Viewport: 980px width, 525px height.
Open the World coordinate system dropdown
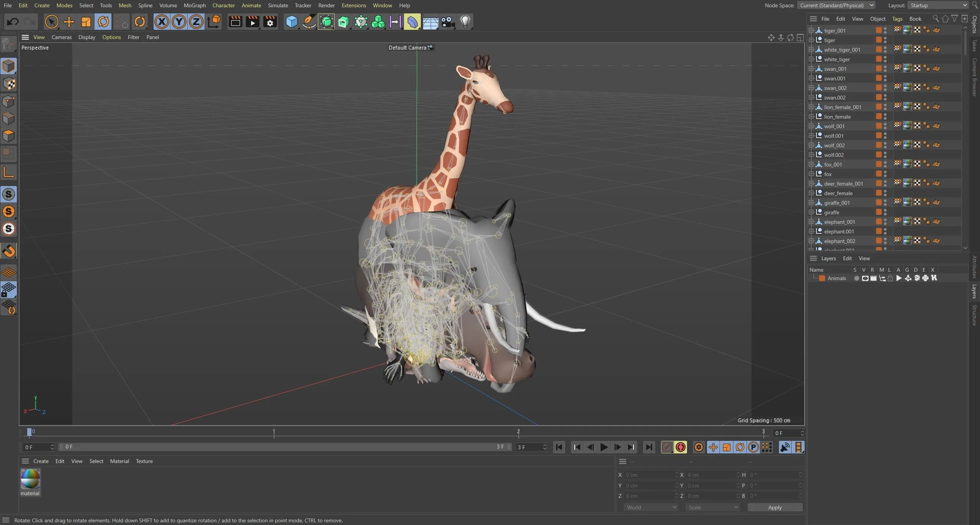point(651,507)
